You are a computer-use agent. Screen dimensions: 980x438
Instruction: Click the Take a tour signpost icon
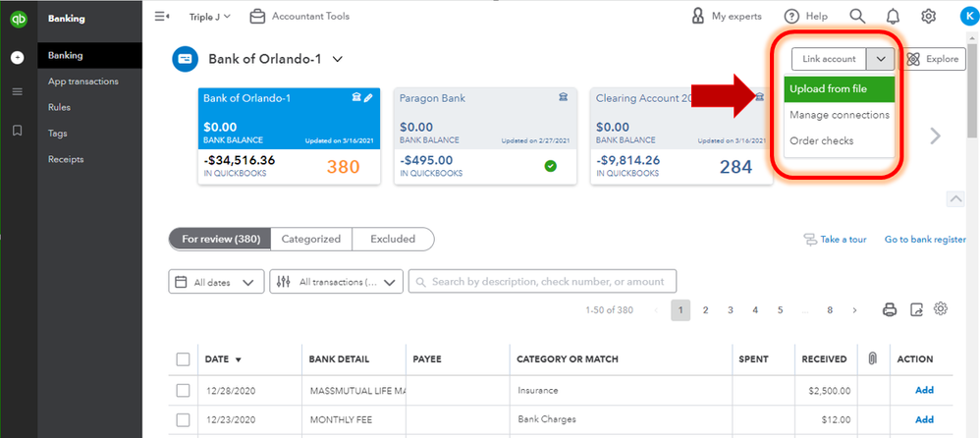[x=810, y=240]
